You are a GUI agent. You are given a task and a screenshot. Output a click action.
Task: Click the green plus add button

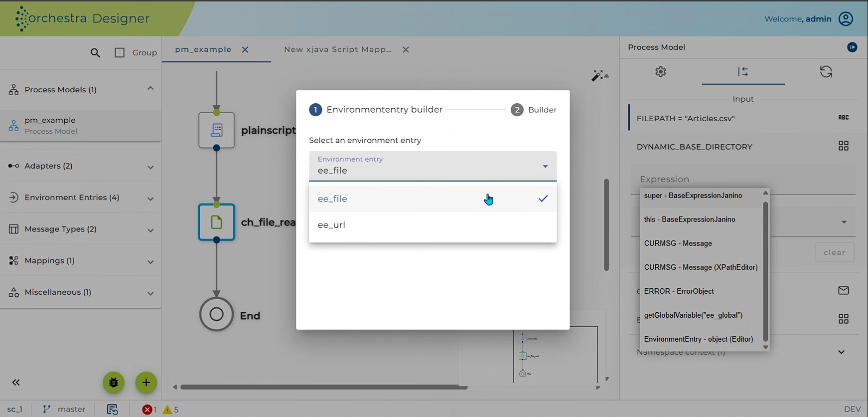(x=146, y=383)
